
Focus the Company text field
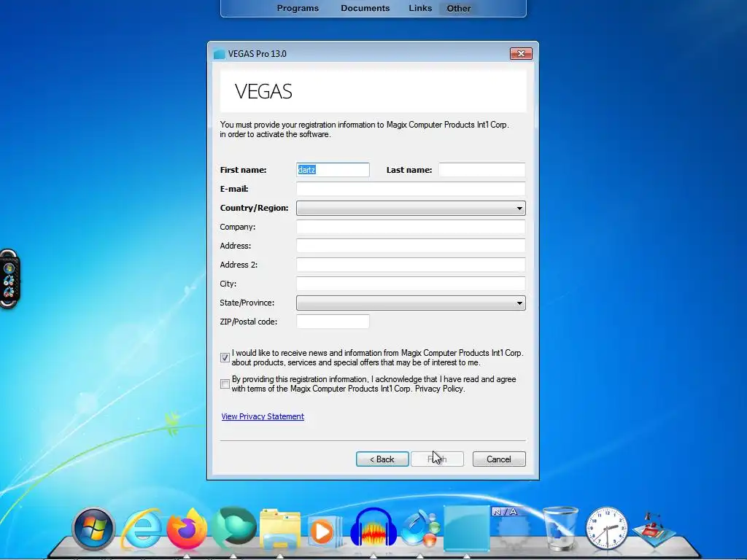tap(411, 227)
